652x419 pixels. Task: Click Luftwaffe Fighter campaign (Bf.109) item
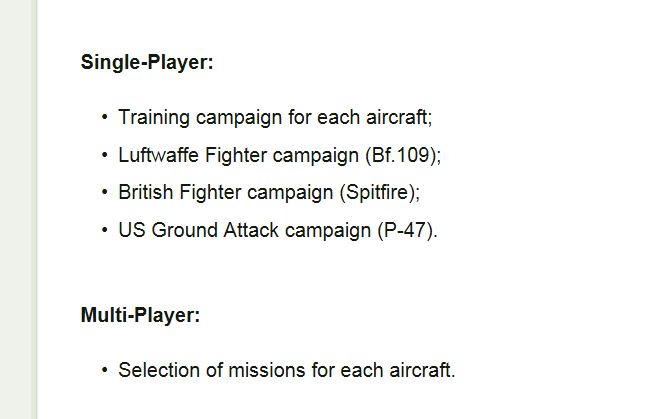pyautogui.click(x=279, y=155)
